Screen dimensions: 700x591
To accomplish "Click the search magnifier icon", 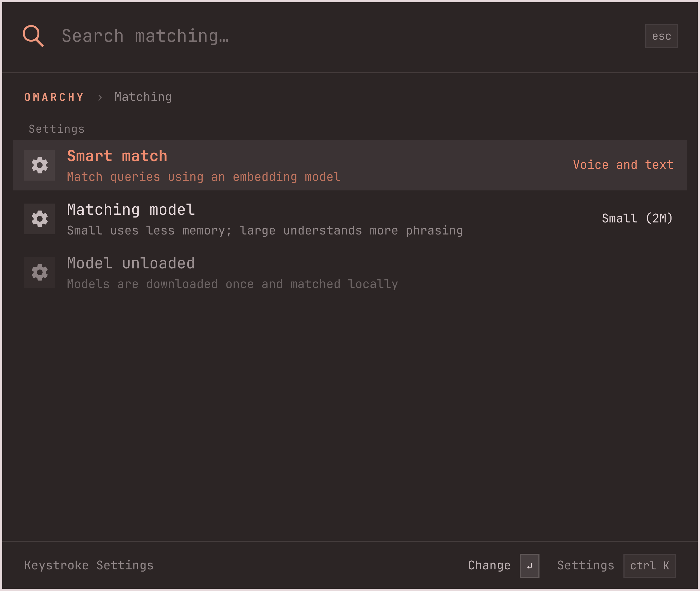I will tap(33, 36).
